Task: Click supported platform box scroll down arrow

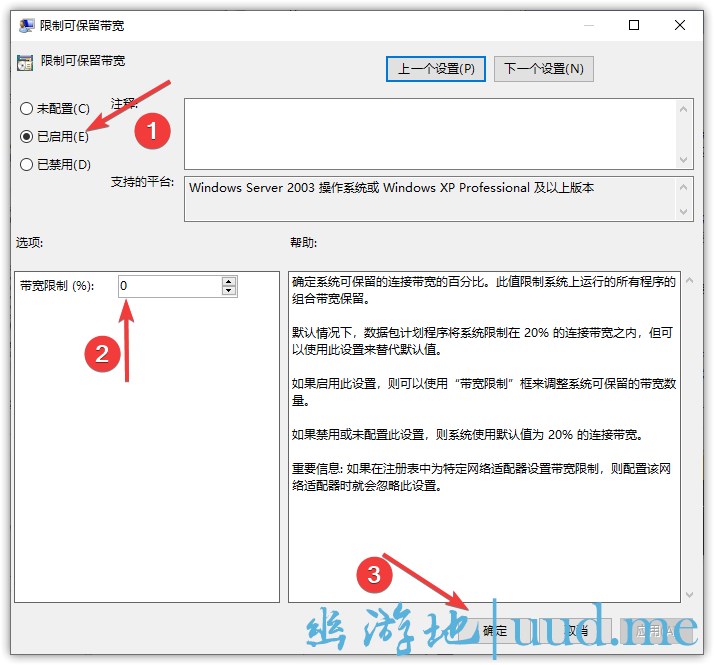Action: (x=683, y=211)
